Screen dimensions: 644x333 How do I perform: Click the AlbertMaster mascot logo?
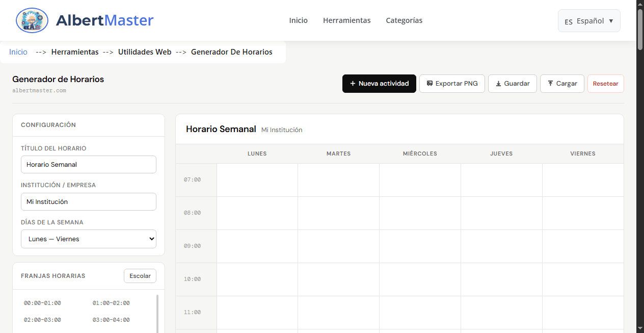click(x=32, y=20)
